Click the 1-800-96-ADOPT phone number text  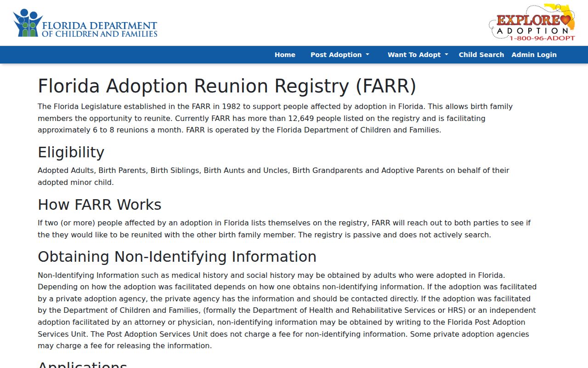click(542, 38)
